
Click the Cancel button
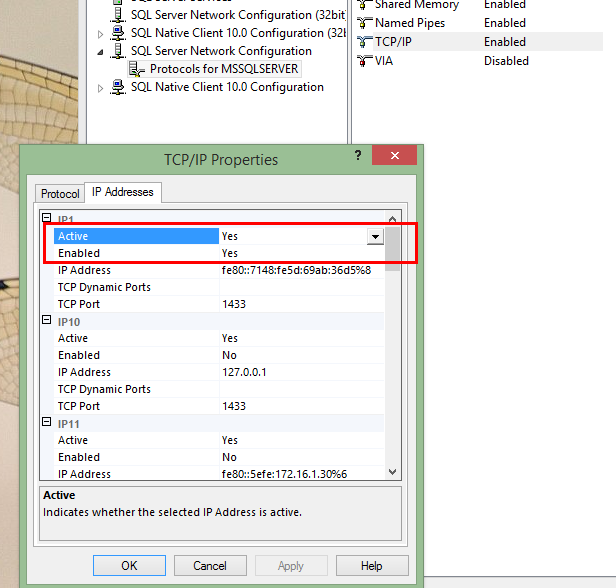(x=210, y=565)
